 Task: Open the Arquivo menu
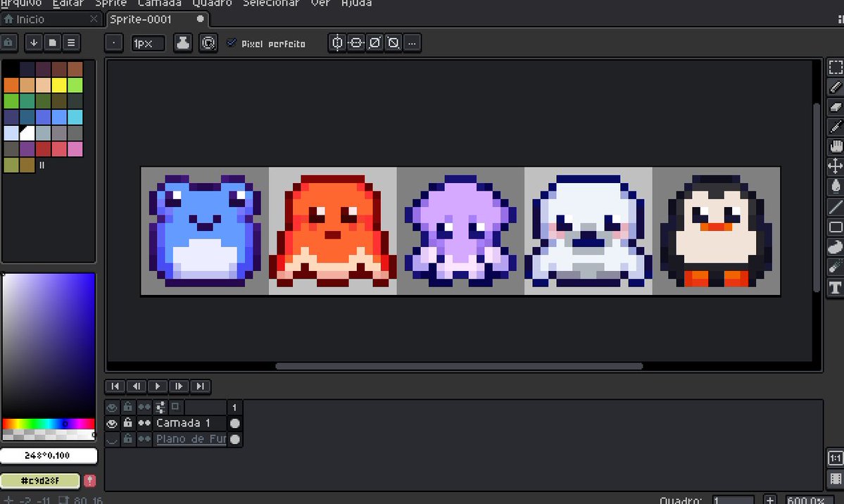(x=20, y=4)
